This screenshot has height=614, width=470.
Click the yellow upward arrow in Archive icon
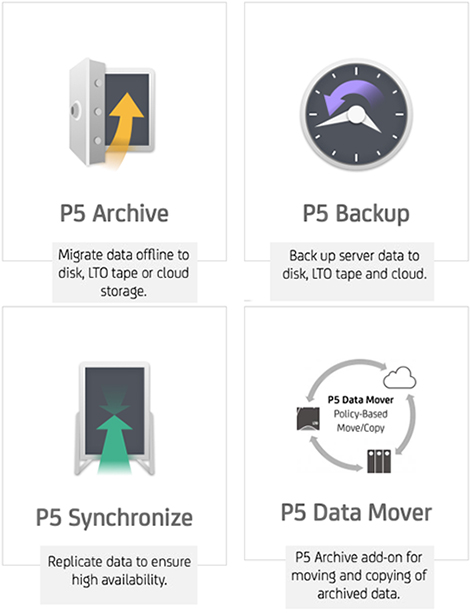(x=125, y=128)
